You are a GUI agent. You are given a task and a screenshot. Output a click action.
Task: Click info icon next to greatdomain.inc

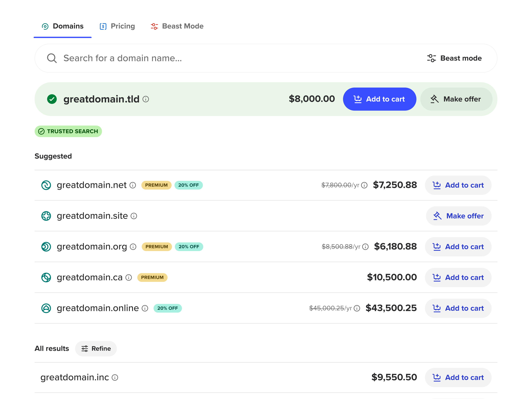(x=115, y=378)
